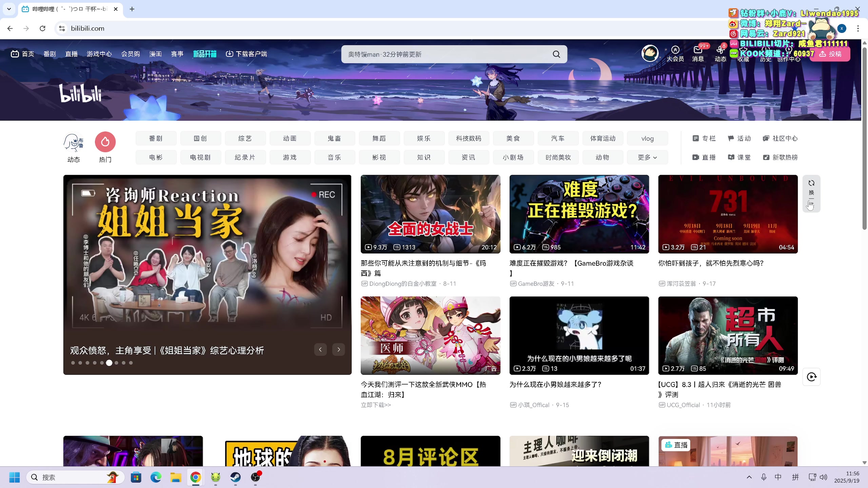
Task: Click 立即下载>> ad link
Action: (376, 405)
